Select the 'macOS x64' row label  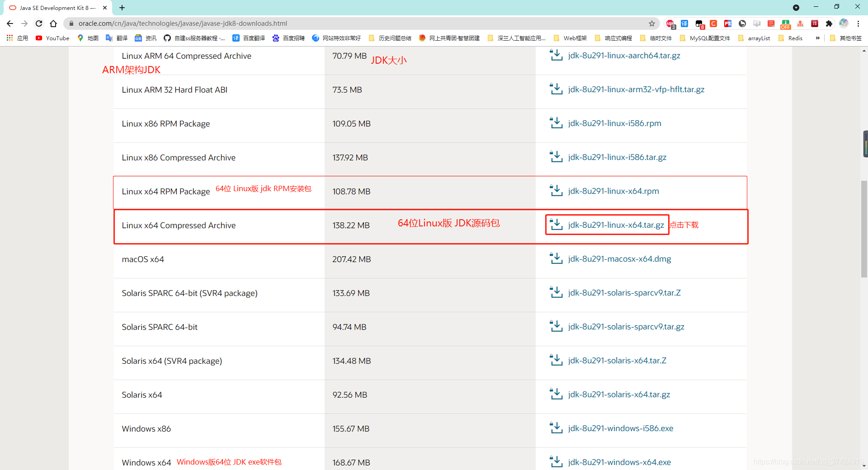[143, 259]
